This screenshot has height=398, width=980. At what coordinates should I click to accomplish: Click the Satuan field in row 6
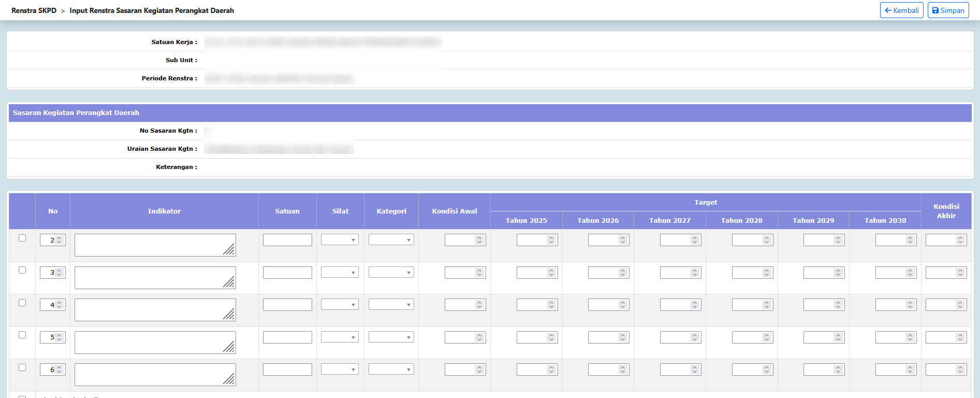coord(287,369)
